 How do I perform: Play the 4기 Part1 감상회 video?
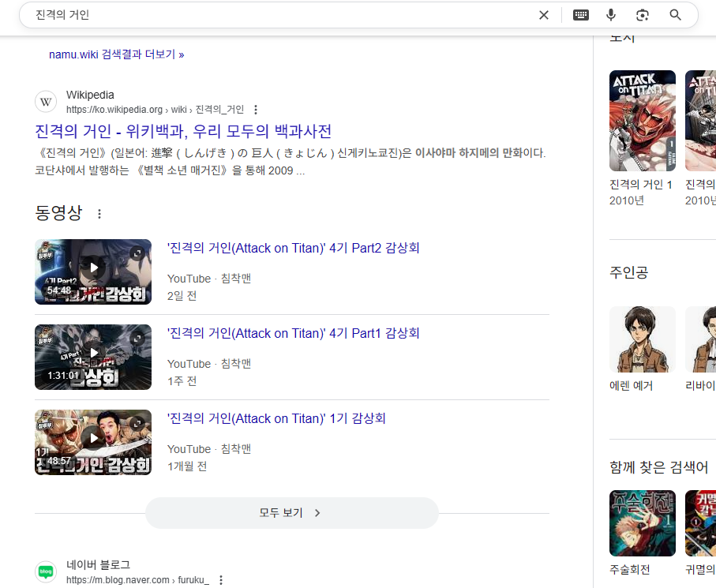point(94,353)
